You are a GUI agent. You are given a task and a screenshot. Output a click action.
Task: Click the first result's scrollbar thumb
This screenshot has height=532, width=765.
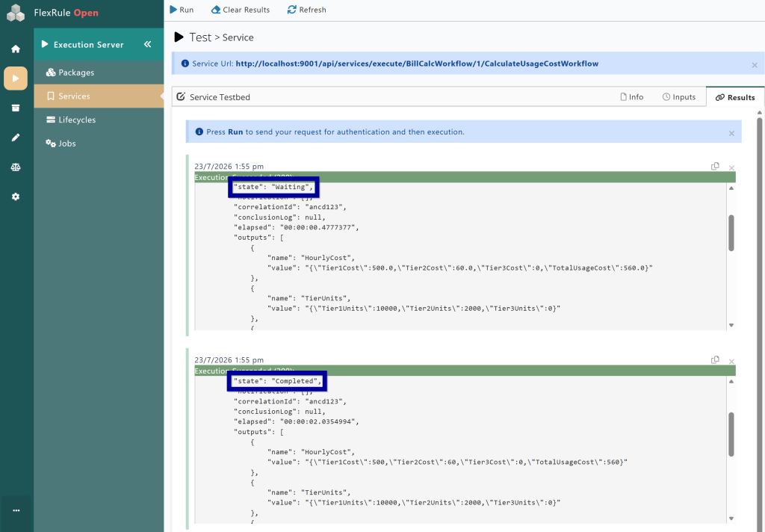click(x=731, y=233)
